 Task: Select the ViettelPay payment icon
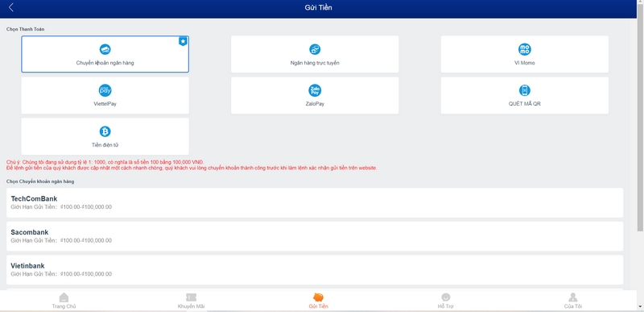click(x=105, y=90)
